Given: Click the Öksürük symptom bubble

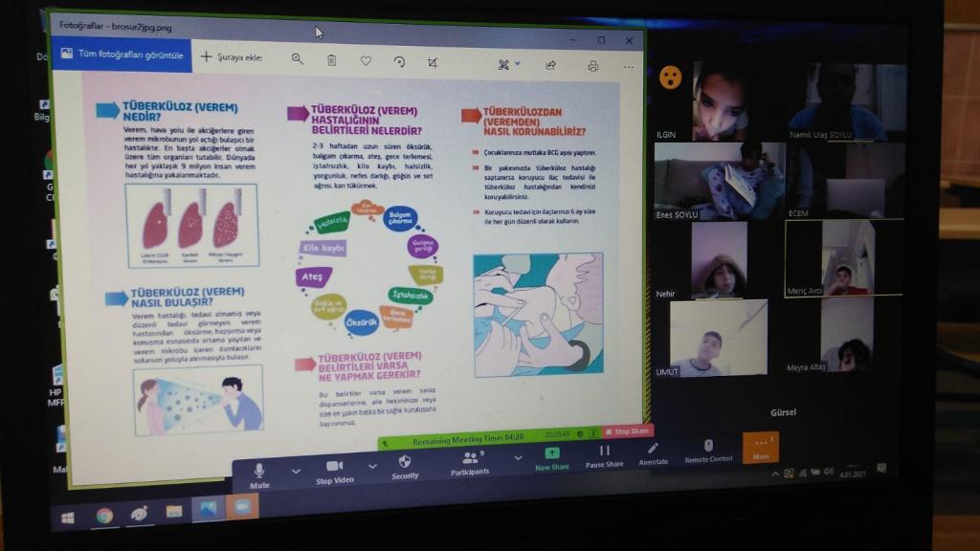Looking at the screenshot, I should 361,322.
